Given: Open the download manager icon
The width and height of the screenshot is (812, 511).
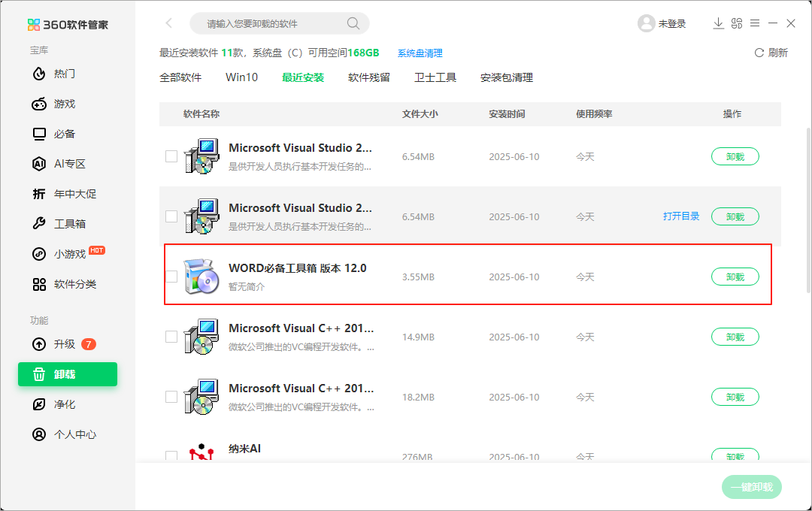Looking at the screenshot, I should (718, 23).
